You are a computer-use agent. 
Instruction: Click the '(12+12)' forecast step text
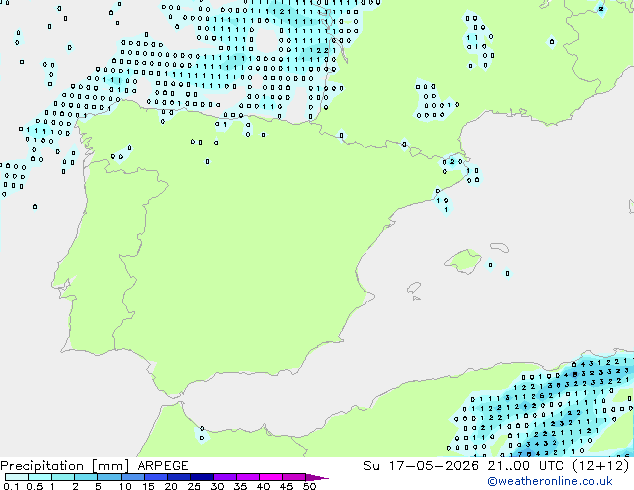601,466
